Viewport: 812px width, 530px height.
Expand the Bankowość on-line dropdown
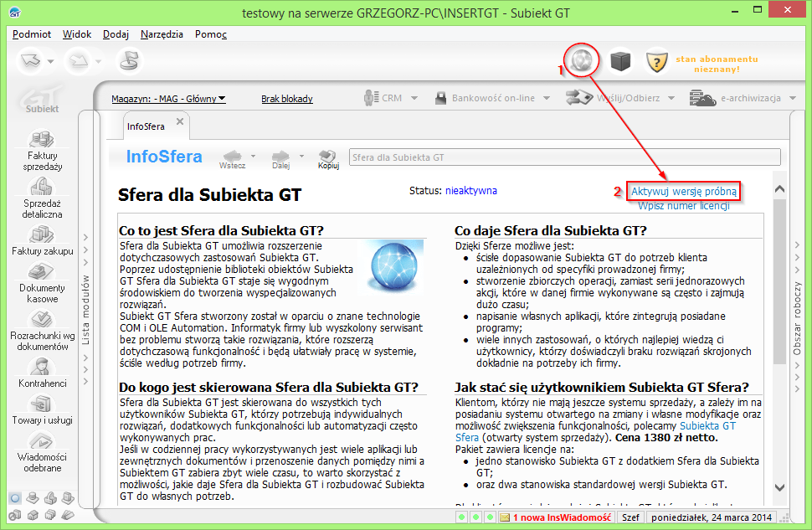tap(547, 98)
